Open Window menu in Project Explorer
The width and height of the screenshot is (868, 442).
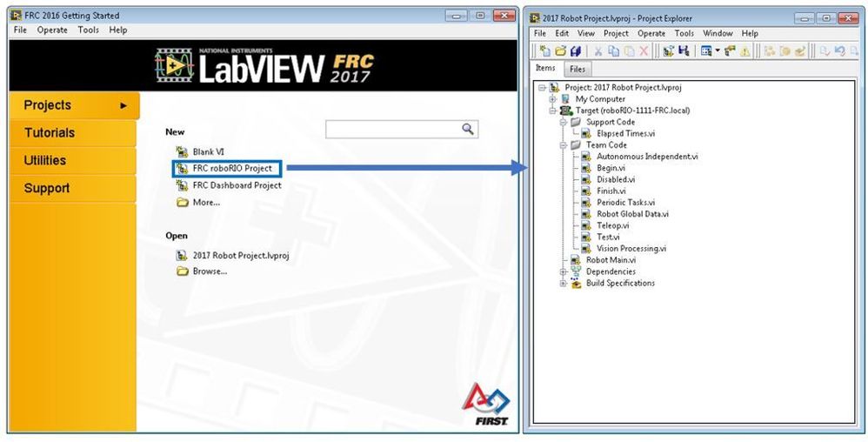pyautogui.click(x=718, y=33)
